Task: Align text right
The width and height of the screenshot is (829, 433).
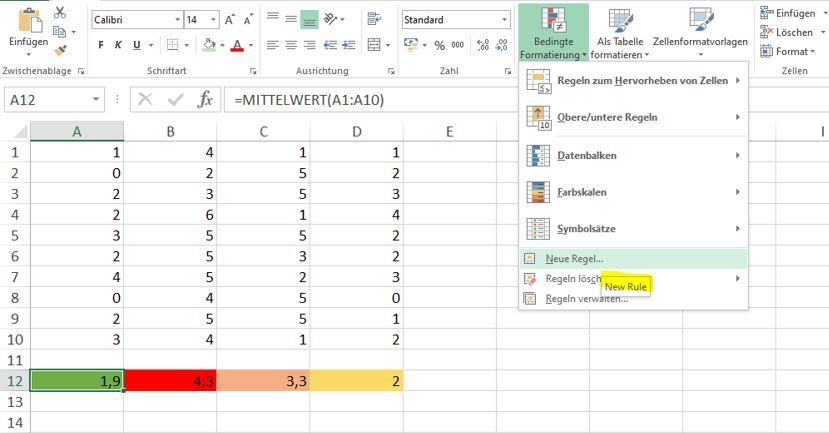Action: (309, 45)
